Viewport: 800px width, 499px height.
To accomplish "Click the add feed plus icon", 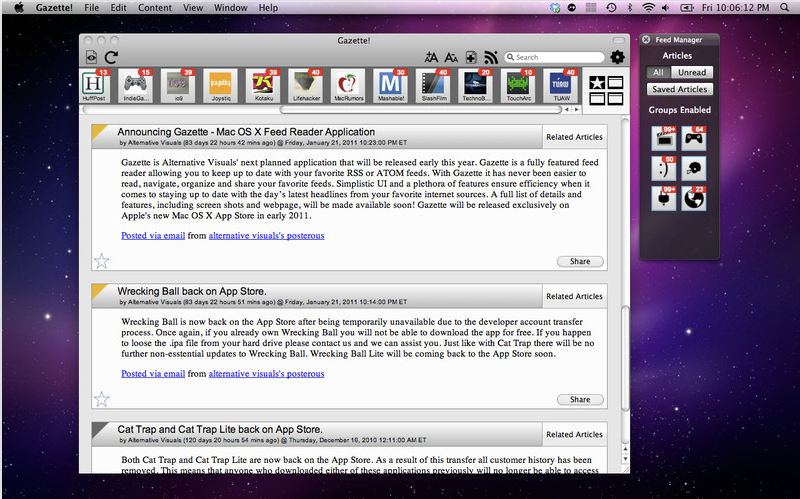I will click(471, 57).
